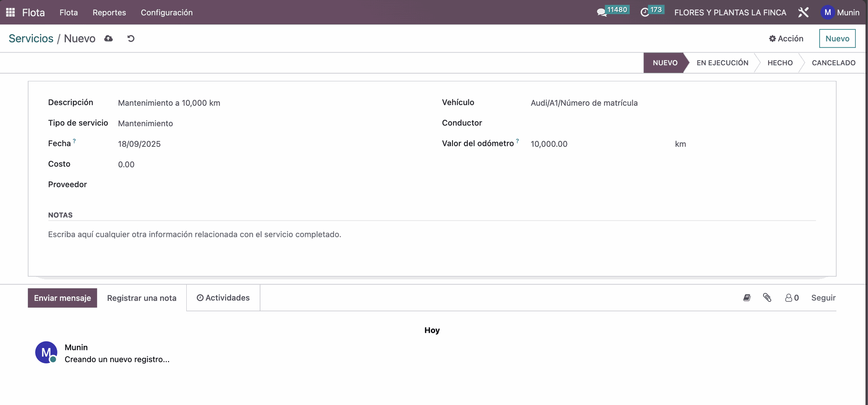Click the discard changes undo icon

(131, 38)
